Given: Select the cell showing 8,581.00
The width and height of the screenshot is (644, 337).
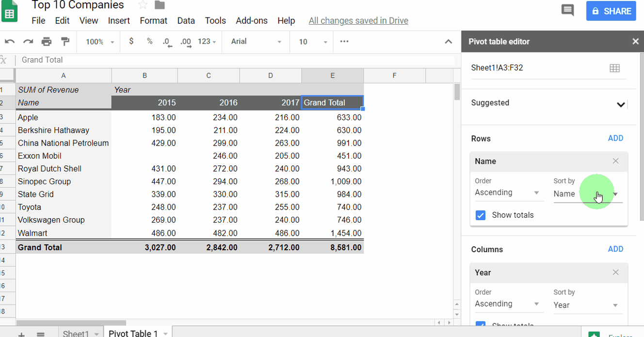Looking at the screenshot, I should coord(333,247).
